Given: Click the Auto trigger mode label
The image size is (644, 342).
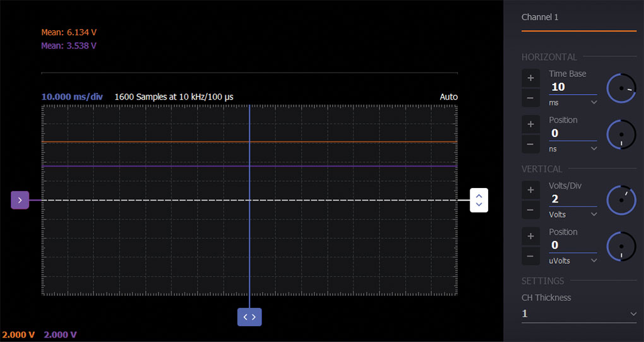Looking at the screenshot, I should click(448, 97).
